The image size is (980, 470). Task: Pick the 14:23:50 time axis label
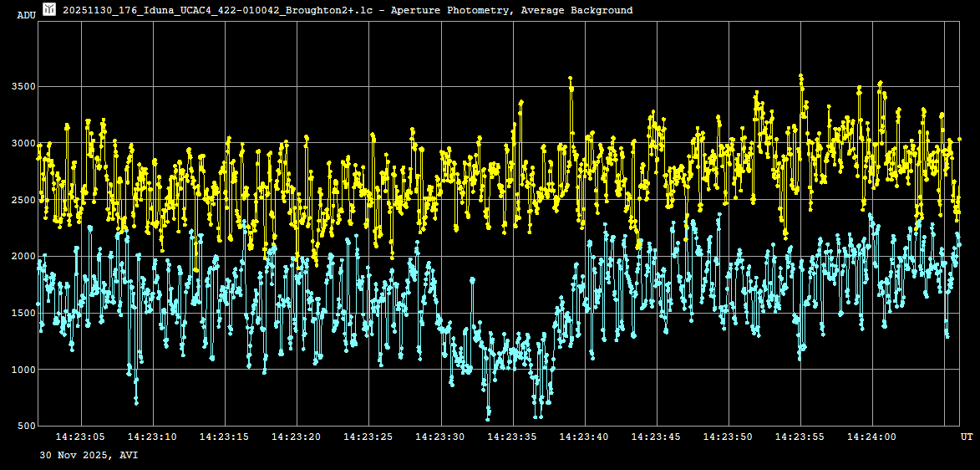[x=729, y=437]
